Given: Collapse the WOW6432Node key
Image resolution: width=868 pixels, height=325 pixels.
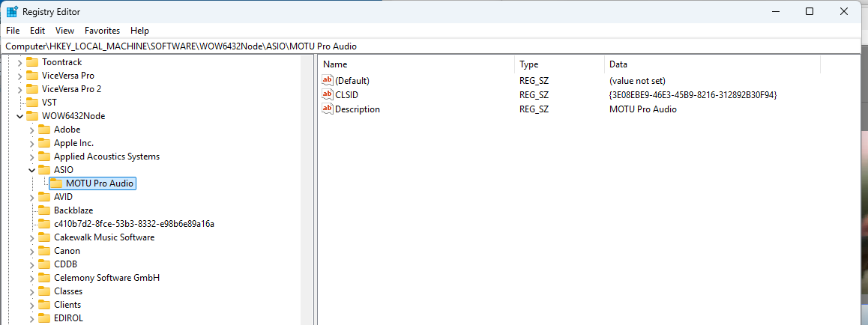Looking at the screenshot, I should pos(20,116).
